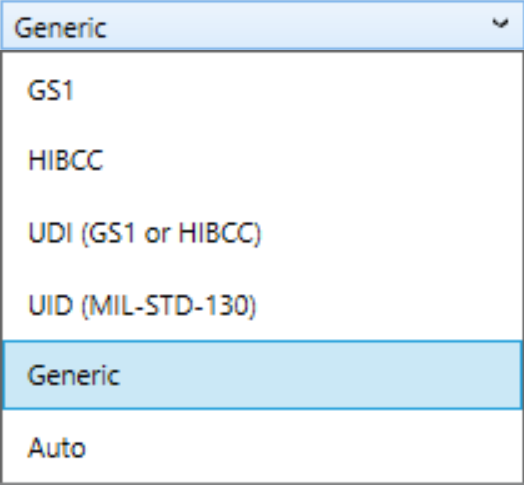Collapse dropdown using the chevron arrow
Image resolution: width=524 pixels, height=485 pixels.
click(x=500, y=23)
